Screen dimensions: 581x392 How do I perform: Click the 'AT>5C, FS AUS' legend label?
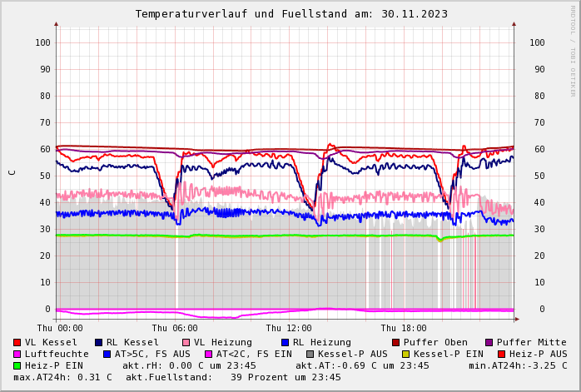pyautogui.click(x=152, y=355)
